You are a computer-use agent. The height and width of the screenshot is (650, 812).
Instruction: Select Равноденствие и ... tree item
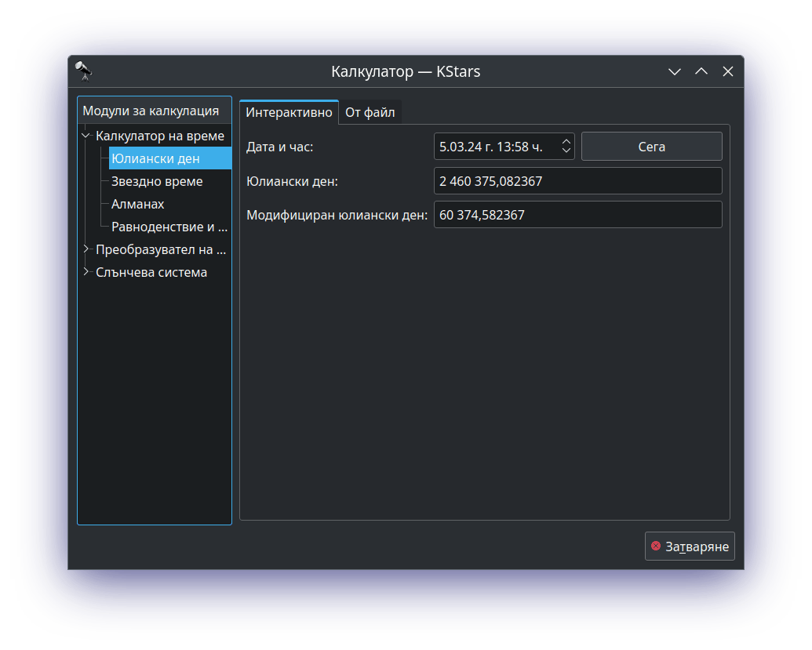[169, 227]
